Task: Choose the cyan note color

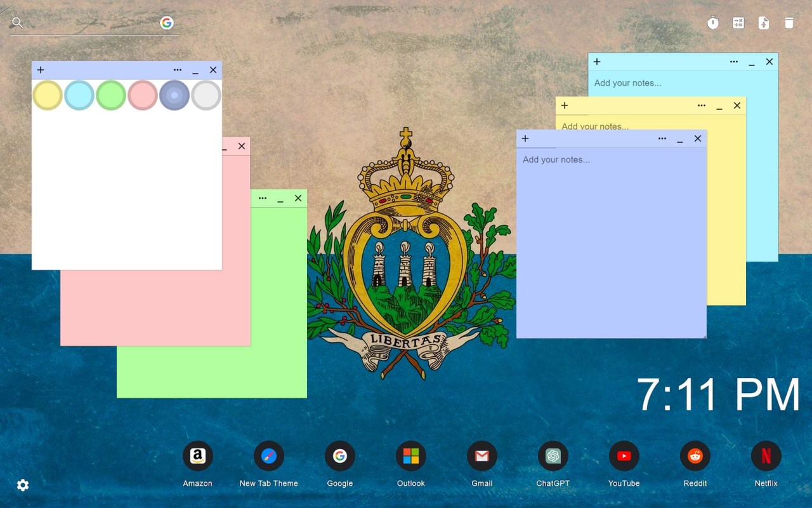Action: pyautogui.click(x=79, y=95)
